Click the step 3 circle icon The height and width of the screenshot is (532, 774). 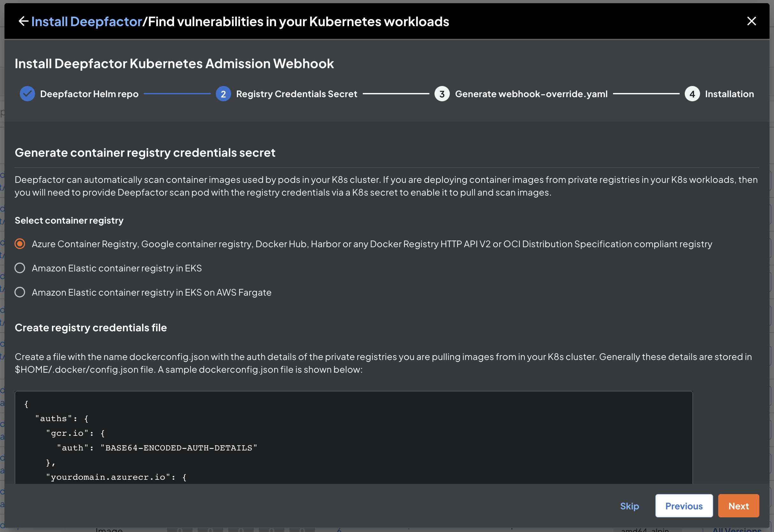[x=442, y=94]
